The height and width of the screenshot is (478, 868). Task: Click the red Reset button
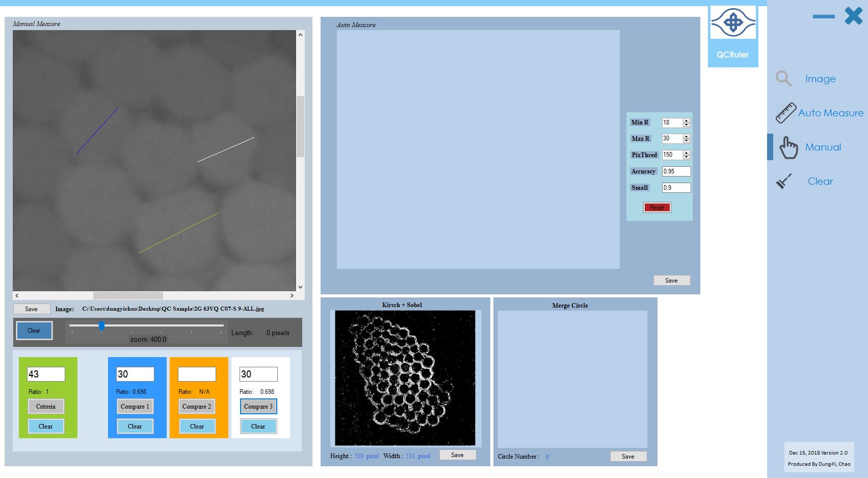(x=657, y=208)
